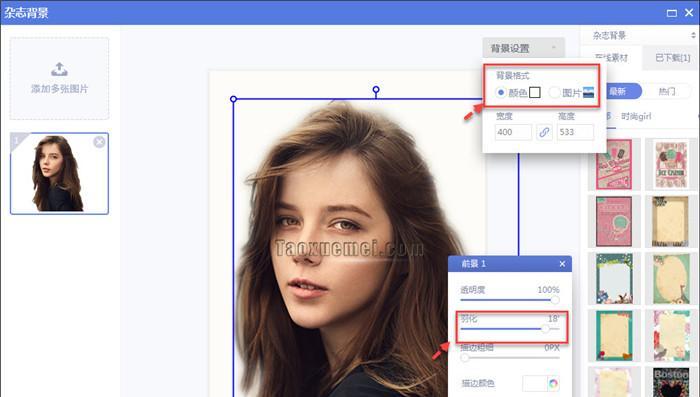700x397 pixels.
Task: Open the stroke color picker wheel icon
Action: click(554, 383)
